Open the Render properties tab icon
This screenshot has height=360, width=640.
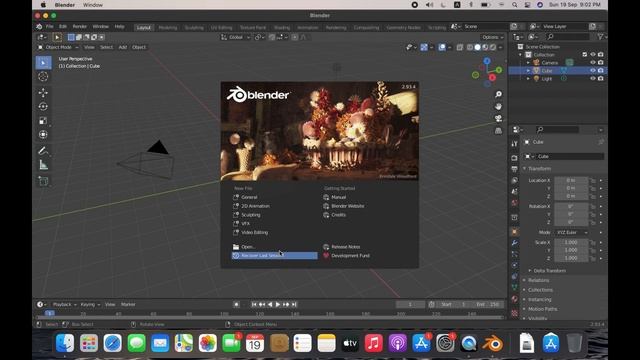[515, 158]
